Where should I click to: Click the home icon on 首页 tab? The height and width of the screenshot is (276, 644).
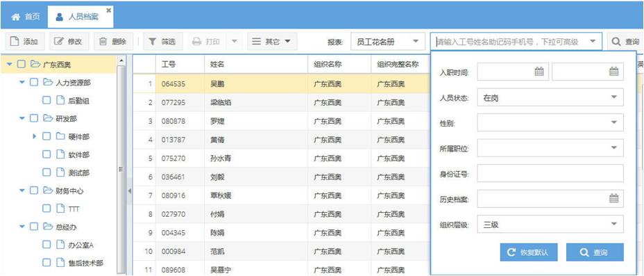click(x=15, y=17)
